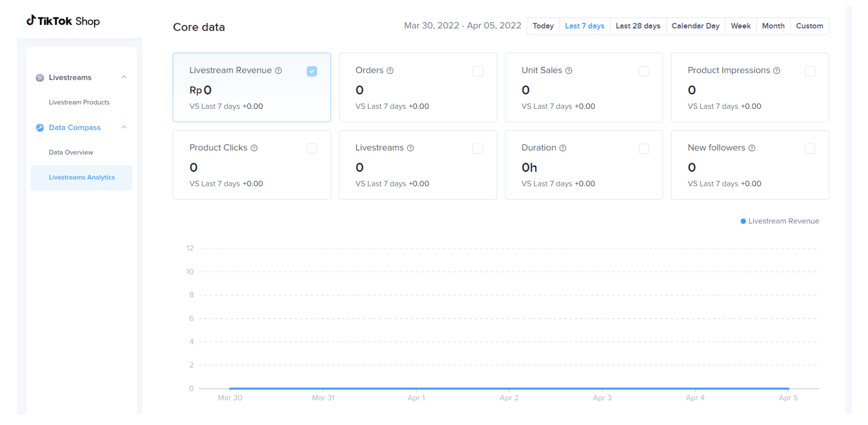The width and height of the screenshot is (868, 425).
Task: Click the TikTok Shop logo
Action: click(x=63, y=21)
